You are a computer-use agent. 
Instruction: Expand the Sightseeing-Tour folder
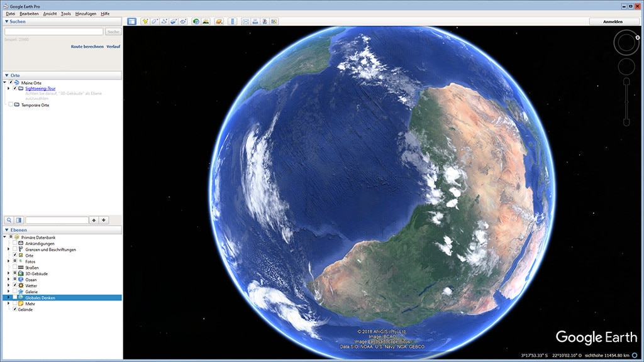(x=8, y=89)
